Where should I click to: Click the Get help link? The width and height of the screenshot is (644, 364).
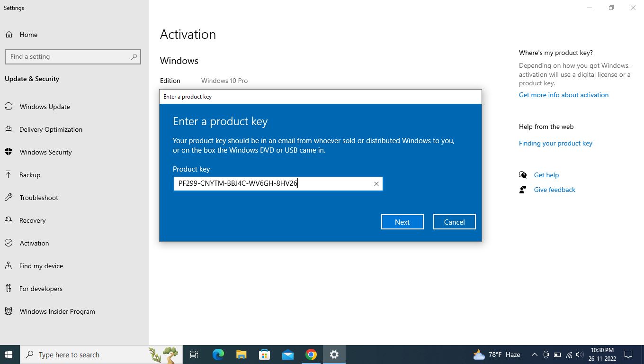tap(546, 175)
